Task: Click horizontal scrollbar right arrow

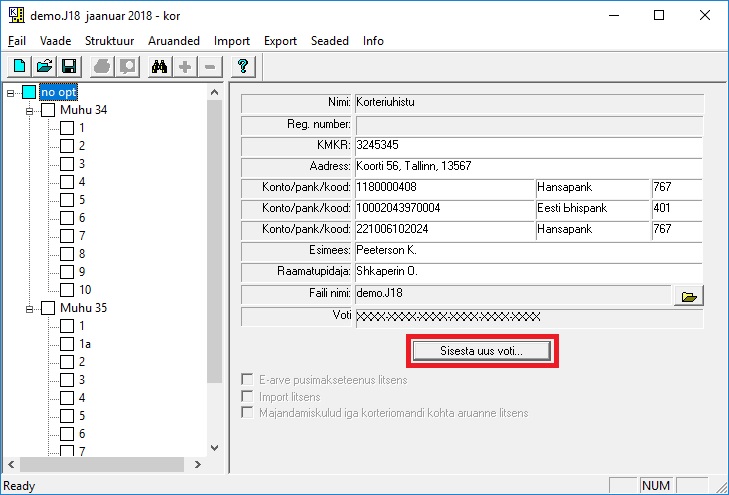Action: [x=198, y=464]
